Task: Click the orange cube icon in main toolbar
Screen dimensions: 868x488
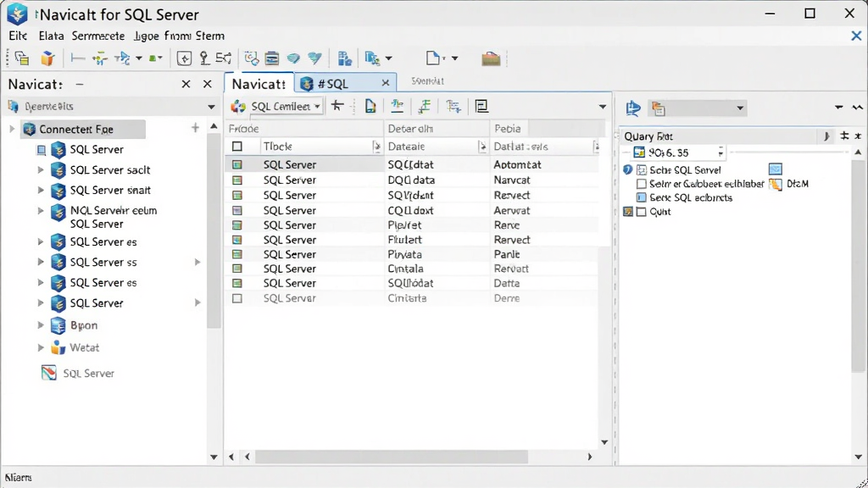Action: (47, 58)
